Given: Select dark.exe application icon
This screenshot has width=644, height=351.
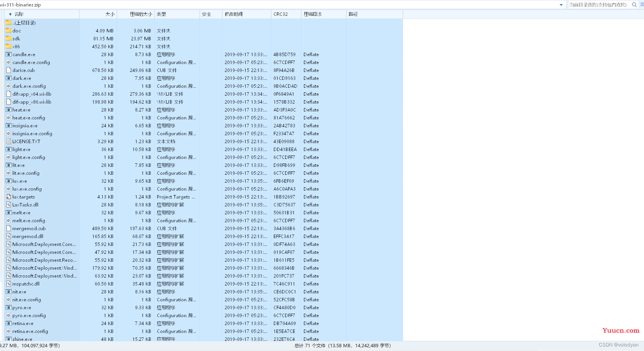Looking at the screenshot, I should point(9,78).
